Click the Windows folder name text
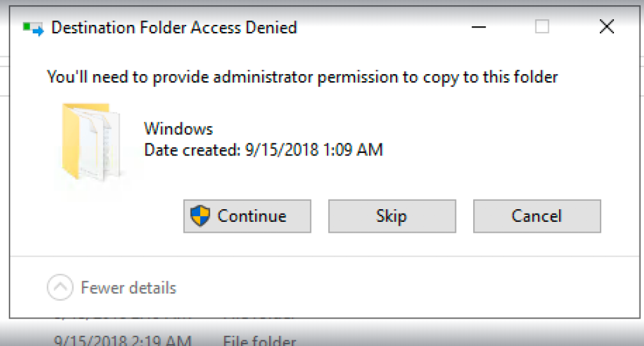644x346 pixels. click(x=178, y=129)
